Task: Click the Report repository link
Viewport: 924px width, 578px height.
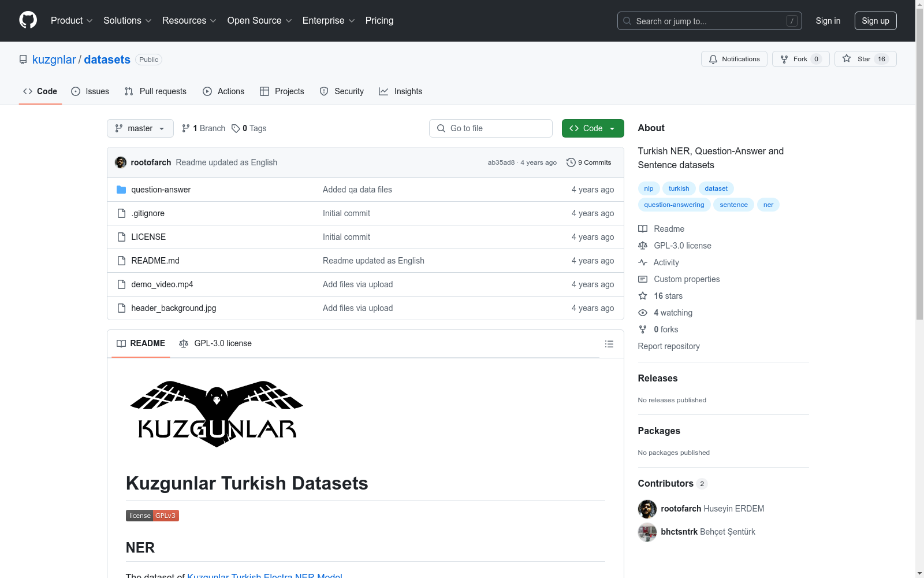Action: point(669,346)
